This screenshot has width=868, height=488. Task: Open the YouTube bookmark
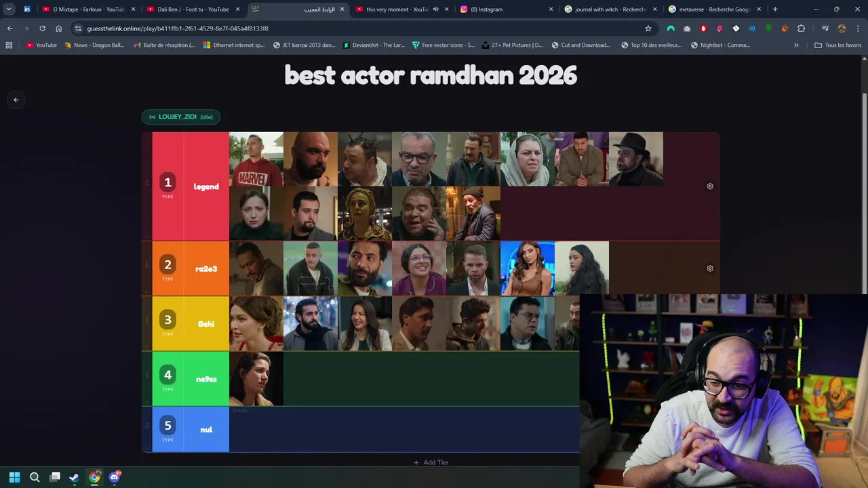click(x=42, y=45)
